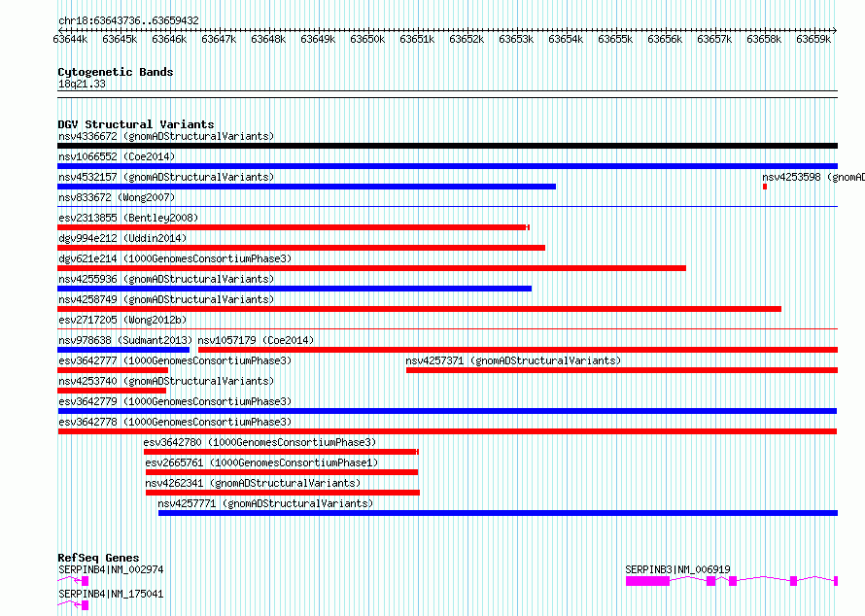Viewport: 865px width, 616px height.
Task: Select the 63659k ruler tick label
Action: (813, 39)
